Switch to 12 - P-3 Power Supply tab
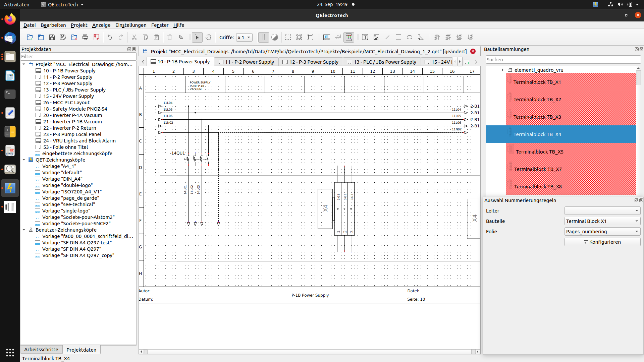The width and height of the screenshot is (644, 362). (311, 62)
